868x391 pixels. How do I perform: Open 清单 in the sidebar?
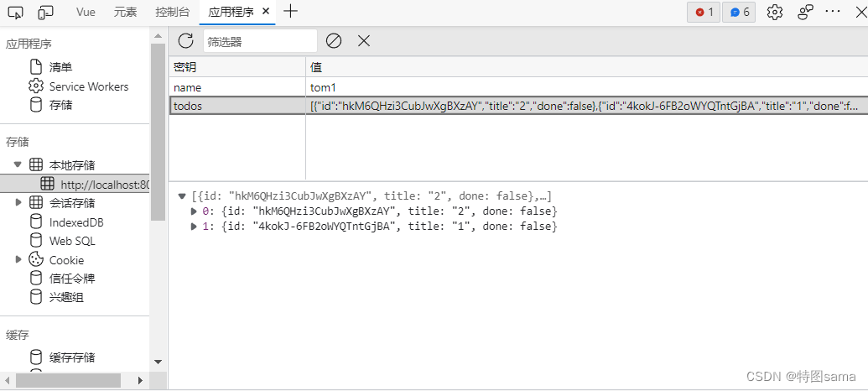tap(60, 68)
